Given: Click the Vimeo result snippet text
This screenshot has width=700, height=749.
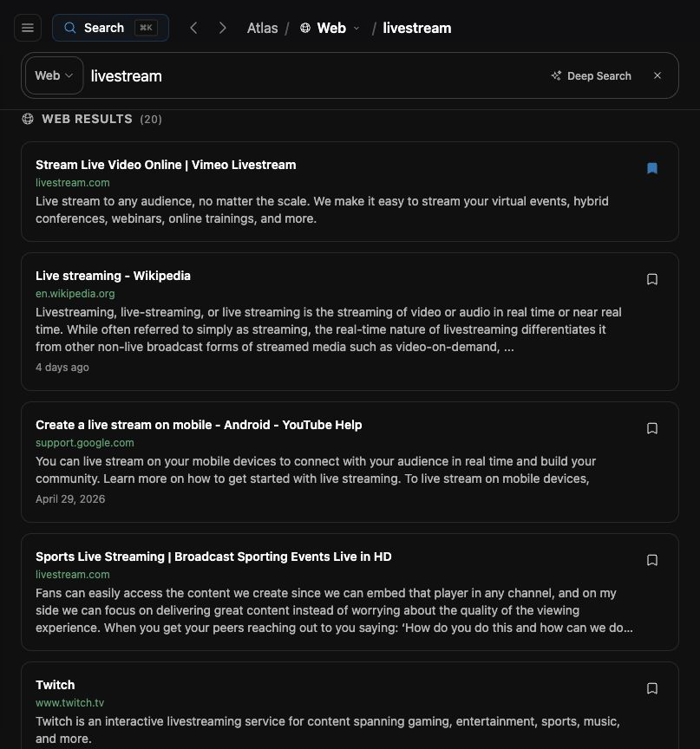Looking at the screenshot, I should [x=322, y=210].
